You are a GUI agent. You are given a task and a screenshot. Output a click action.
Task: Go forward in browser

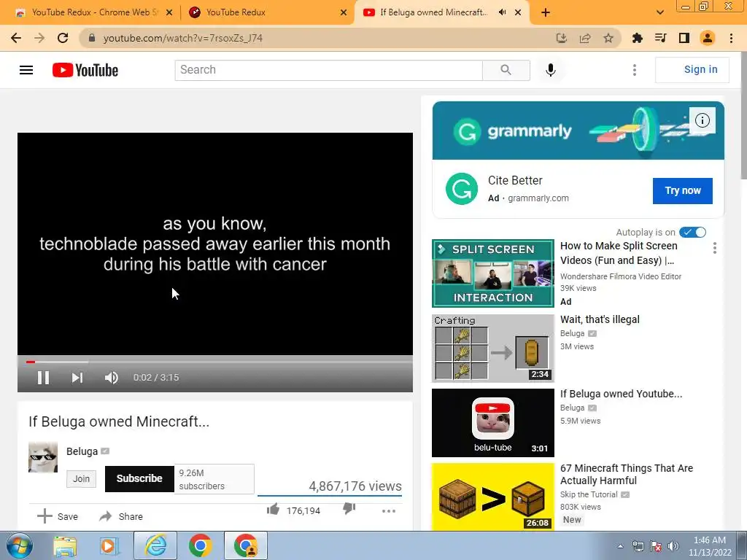click(x=39, y=38)
